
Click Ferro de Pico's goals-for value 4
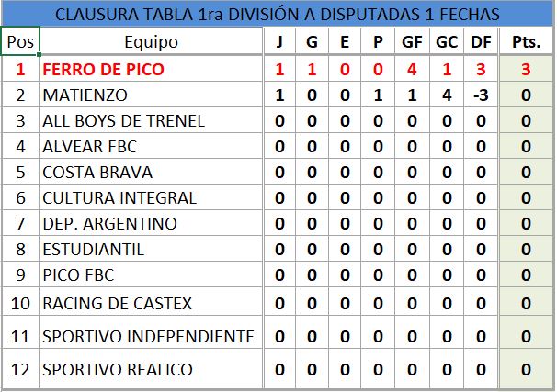click(x=410, y=70)
